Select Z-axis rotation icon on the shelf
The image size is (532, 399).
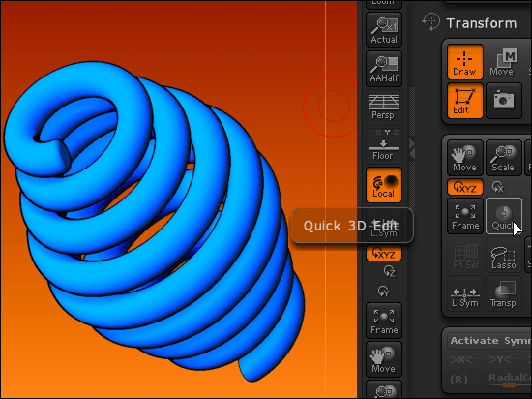[390, 271]
